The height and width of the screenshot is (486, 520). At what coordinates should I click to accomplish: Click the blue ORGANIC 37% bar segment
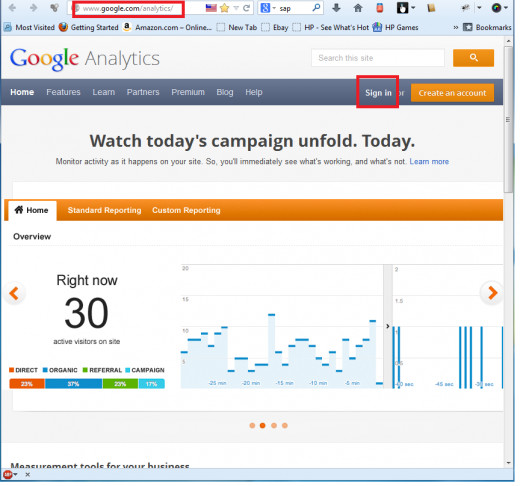coord(74,384)
